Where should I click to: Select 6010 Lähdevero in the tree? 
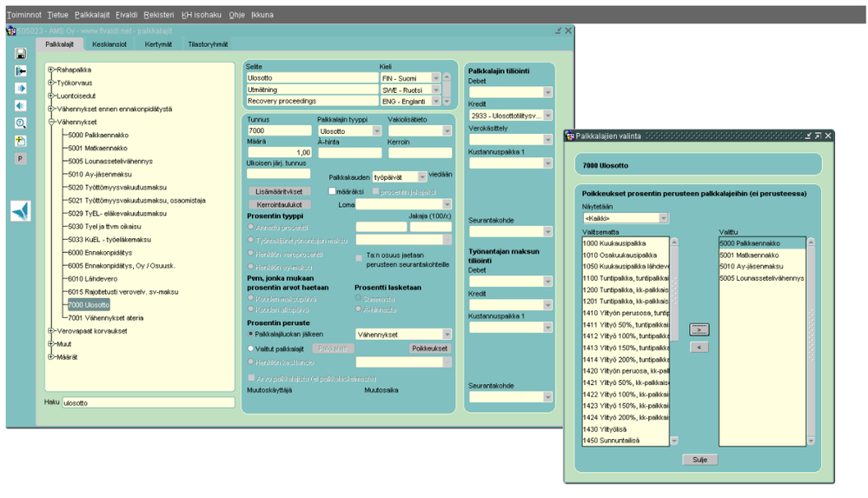[92, 279]
